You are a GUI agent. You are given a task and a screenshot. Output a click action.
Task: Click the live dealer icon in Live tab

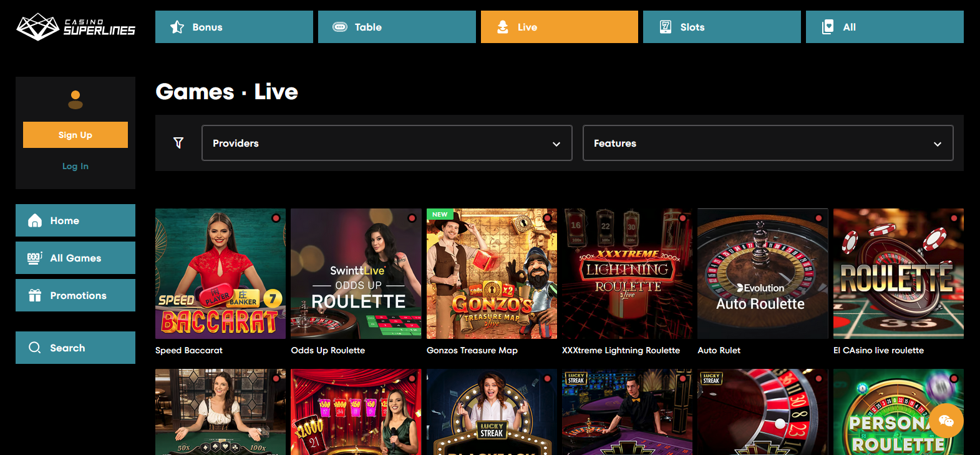(x=503, y=27)
